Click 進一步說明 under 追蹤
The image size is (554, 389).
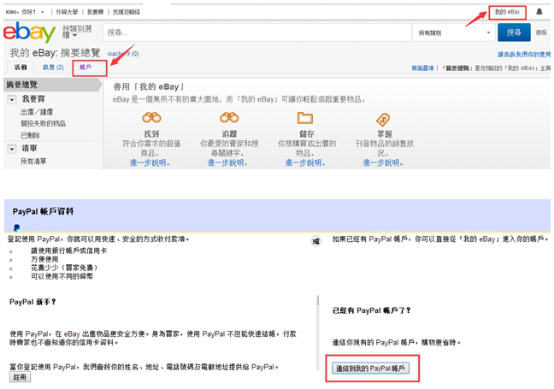pos(228,163)
